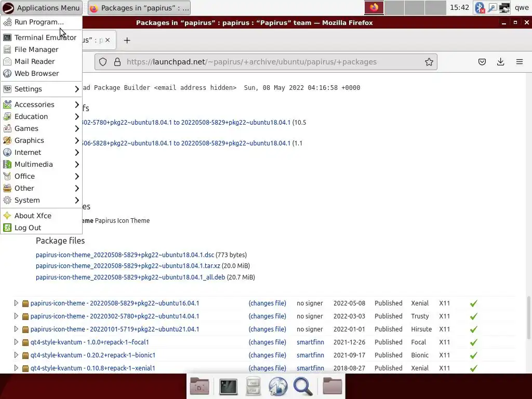Viewport: 532px width, 399px height.
Task: Download the papirus-icon-theme tar.xz link
Action: click(x=128, y=266)
